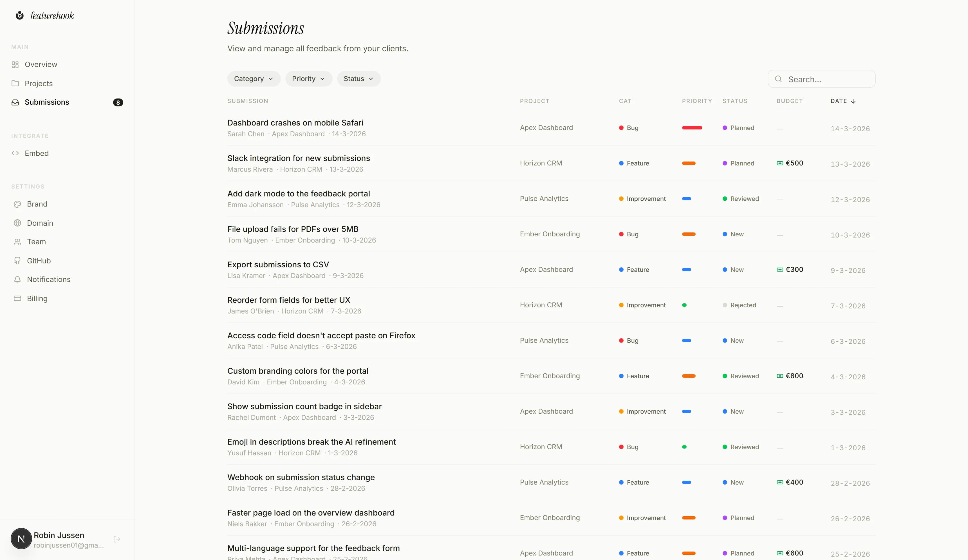This screenshot has width=968, height=560.
Task: Click the red priority bar on the crash submission
Action: tap(692, 128)
